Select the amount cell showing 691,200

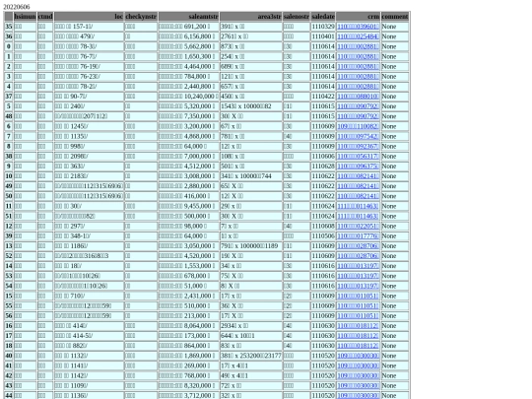188,27
